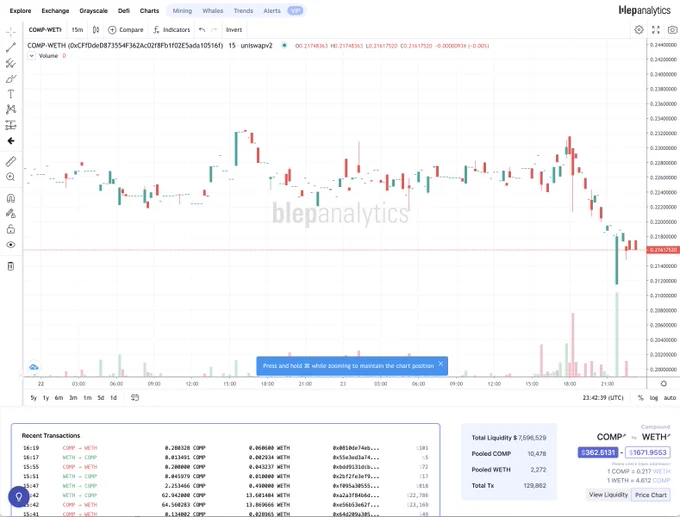
Task: Toggle auto scale
Action: 670,398
